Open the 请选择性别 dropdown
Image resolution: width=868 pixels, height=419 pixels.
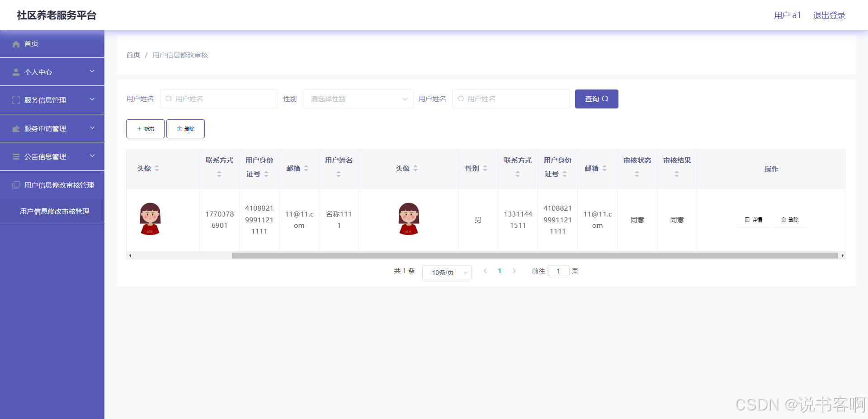click(358, 99)
